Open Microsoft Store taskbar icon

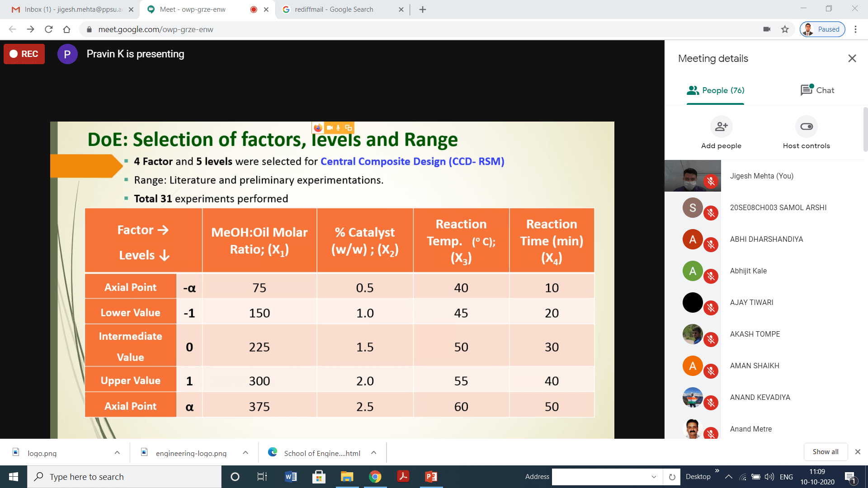click(319, 477)
